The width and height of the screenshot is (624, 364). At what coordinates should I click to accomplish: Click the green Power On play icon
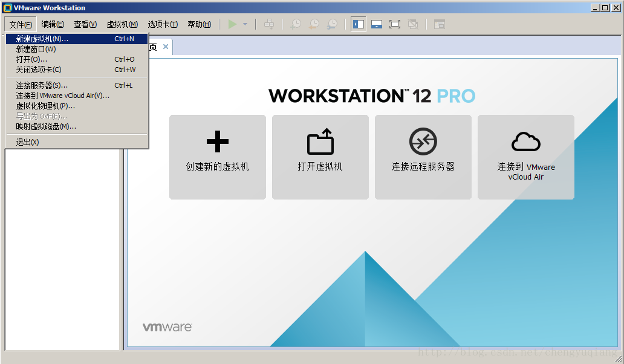(x=232, y=24)
